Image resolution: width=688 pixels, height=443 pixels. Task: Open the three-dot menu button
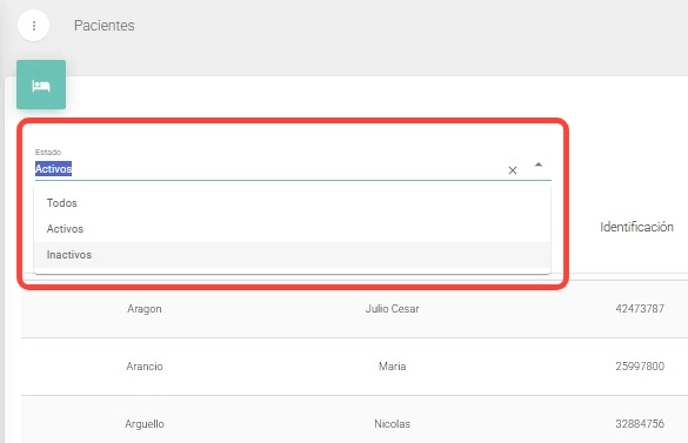click(x=33, y=25)
